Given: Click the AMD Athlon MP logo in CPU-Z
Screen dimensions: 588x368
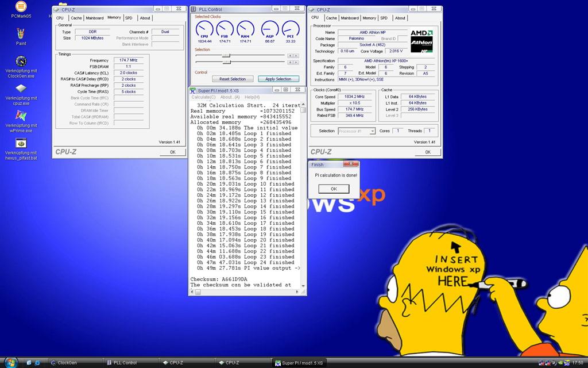Looking at the screenshot, I should pyautogui.click(x=421, y=41).
